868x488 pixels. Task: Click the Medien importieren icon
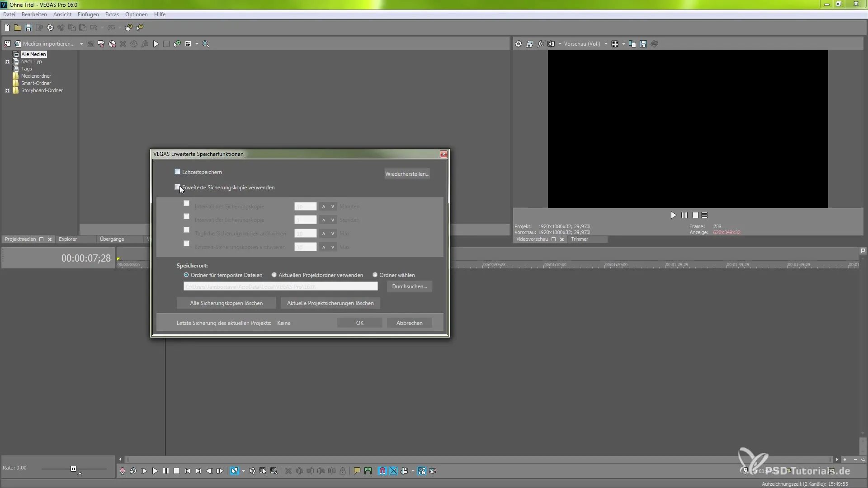coord(18,44)
